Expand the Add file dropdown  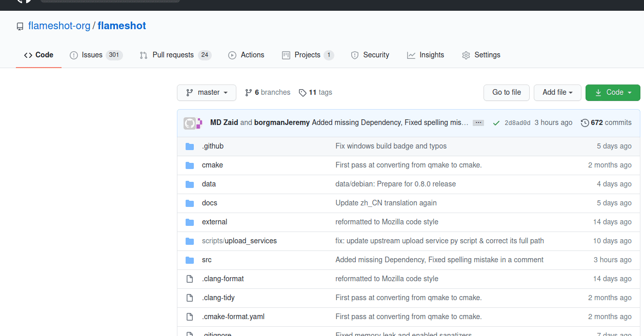[x=557, y=93]
